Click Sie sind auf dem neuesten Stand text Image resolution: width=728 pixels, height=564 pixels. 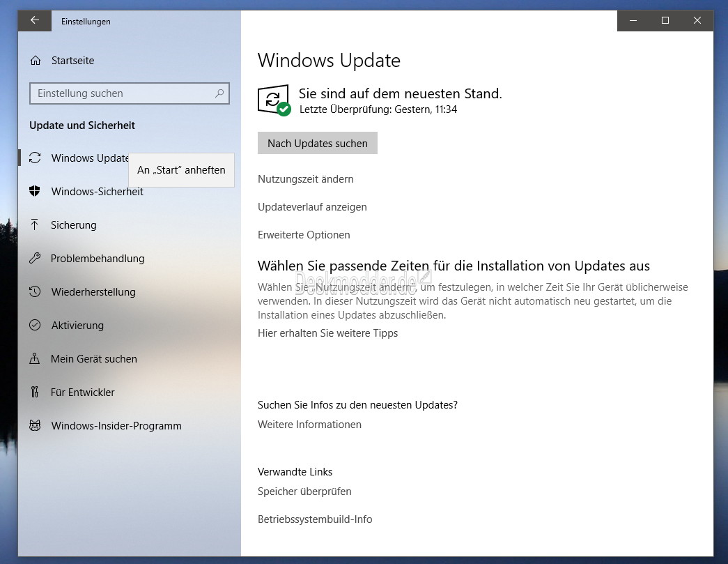(x=400, y=93)
